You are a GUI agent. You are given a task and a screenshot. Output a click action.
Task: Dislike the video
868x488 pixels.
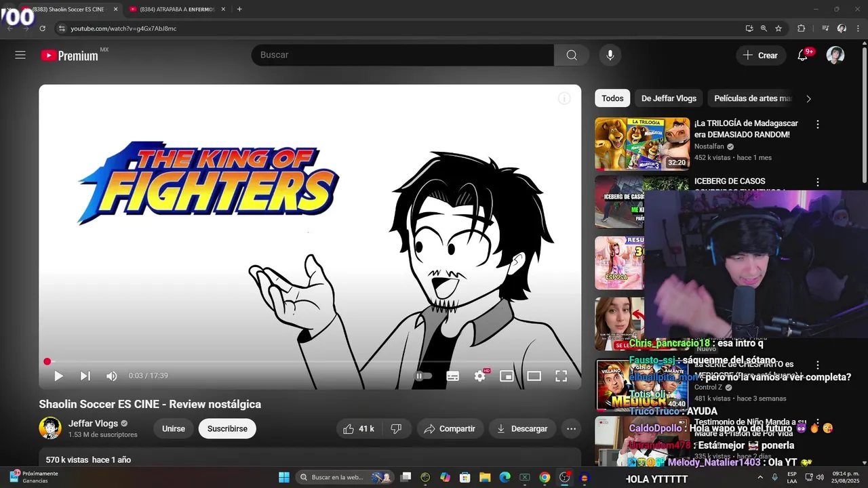pos(397,428)
